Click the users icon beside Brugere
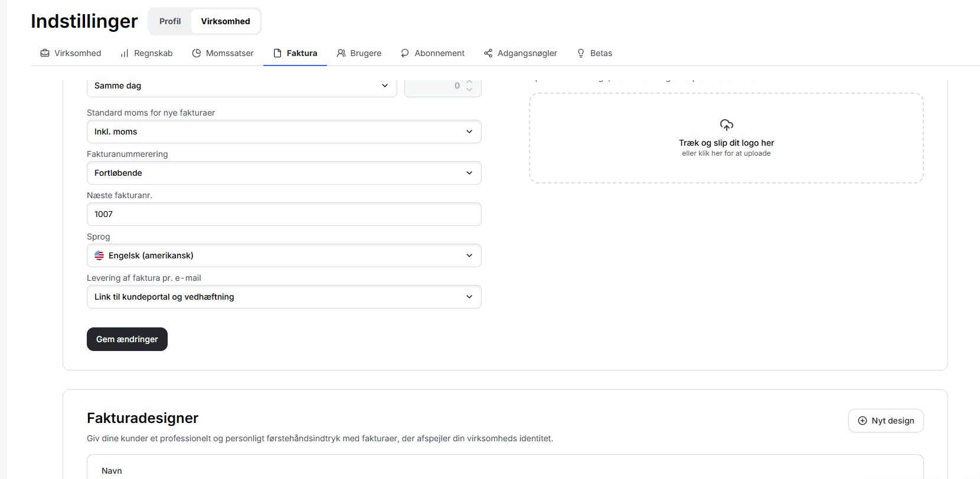The width and height of the screenshot is (980, 479). (341, 53)
